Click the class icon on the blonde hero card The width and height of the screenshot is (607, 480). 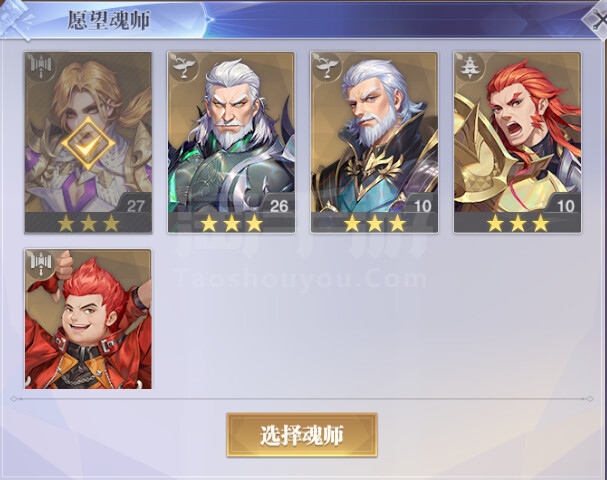[x=41, y=66]
